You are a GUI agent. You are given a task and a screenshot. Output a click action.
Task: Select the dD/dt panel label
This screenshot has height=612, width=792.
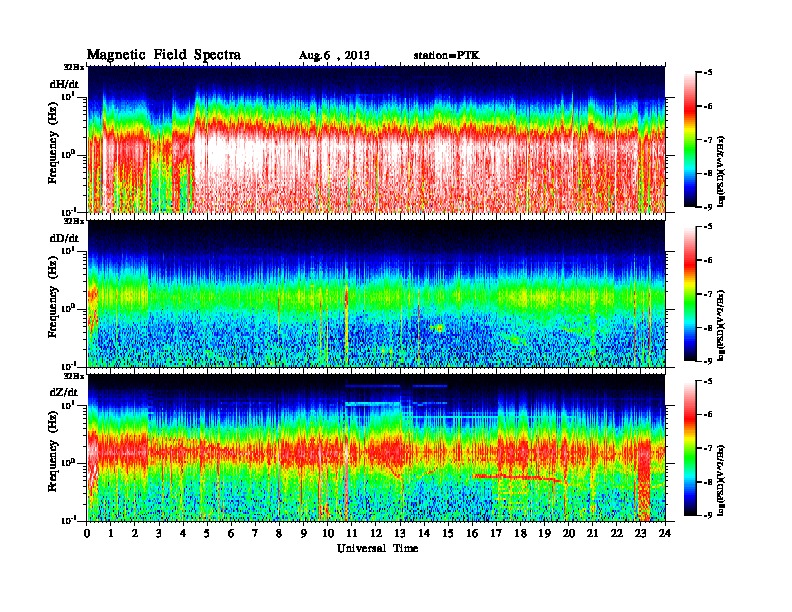tap(64, 238)
